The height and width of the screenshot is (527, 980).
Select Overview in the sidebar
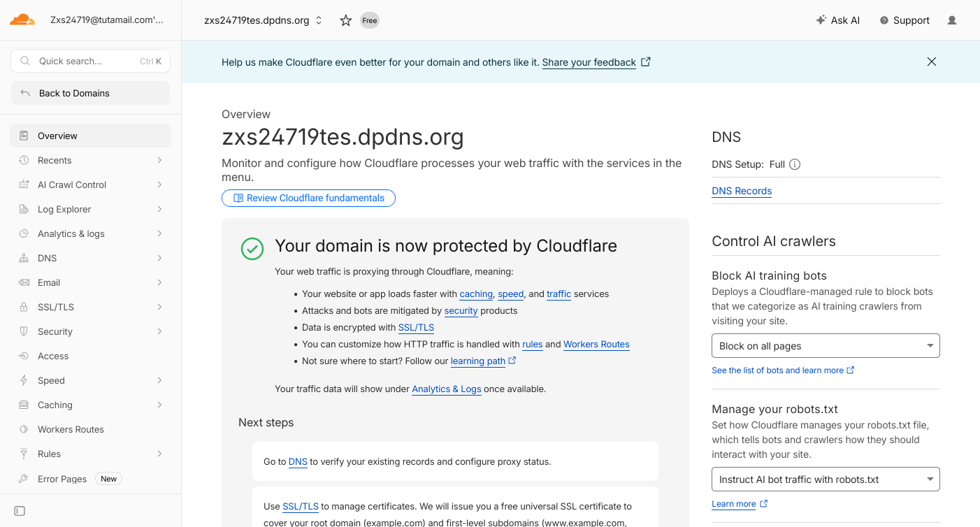click(90, 136)
